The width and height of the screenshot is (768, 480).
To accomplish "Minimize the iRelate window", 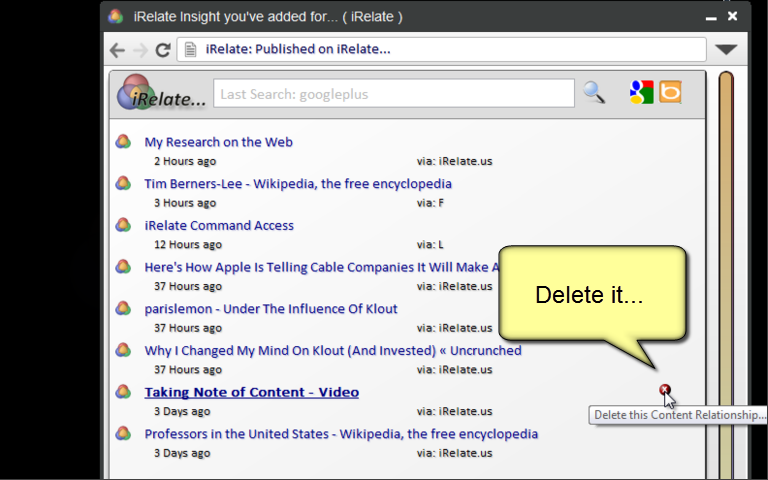I will pos(711,18).
